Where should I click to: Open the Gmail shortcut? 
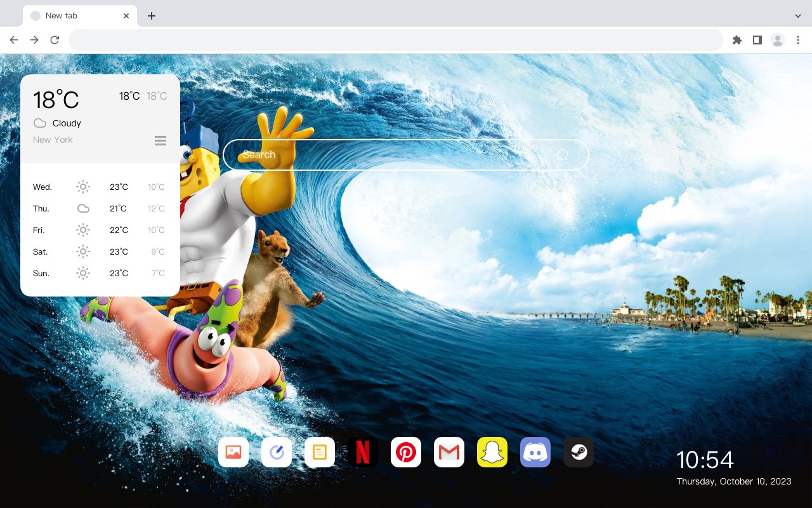pyautogui.click(x=449, y=452)
